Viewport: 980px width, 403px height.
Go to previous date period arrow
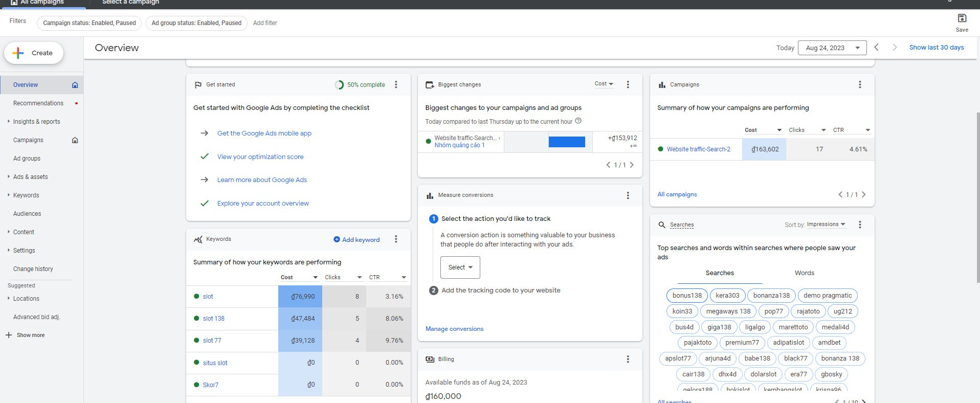(x=876, y=48)
